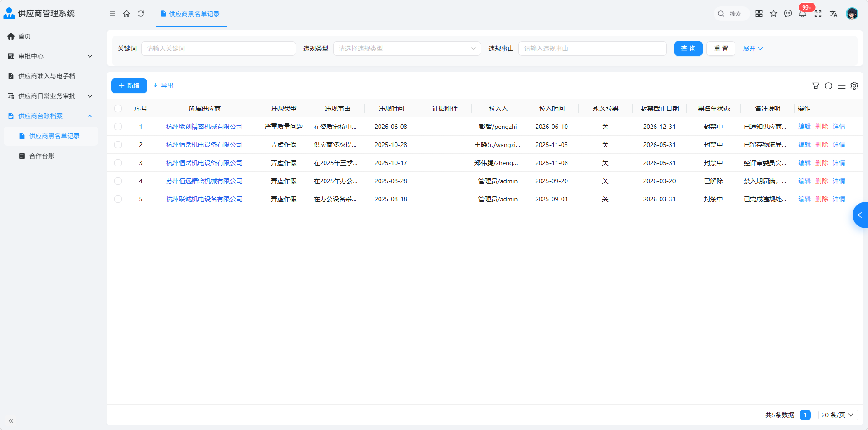Viewport: 868px width, 430px height.
Task: Click the 查询 search button
Action: (688, 49)
